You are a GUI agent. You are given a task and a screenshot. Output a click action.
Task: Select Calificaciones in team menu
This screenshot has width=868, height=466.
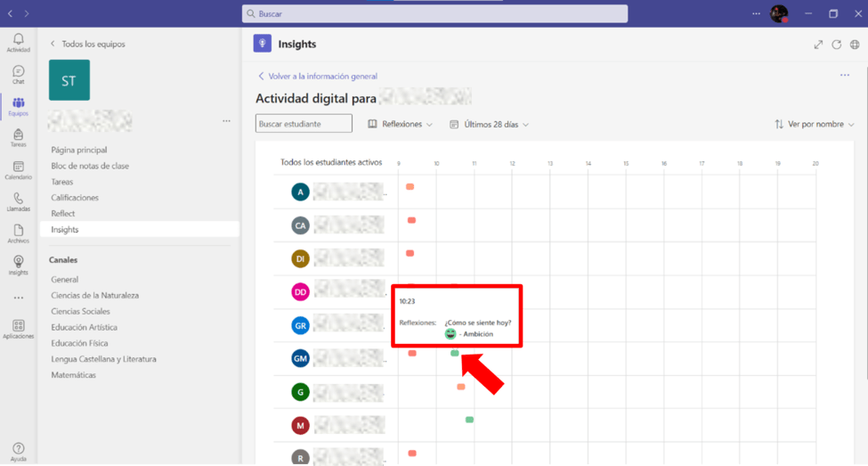tap(75, 198)
